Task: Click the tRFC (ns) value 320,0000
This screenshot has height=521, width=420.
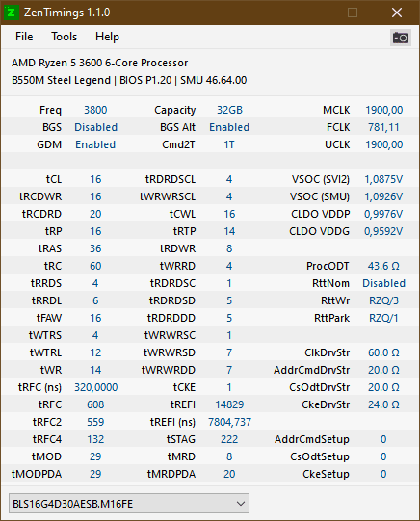Action: (95, 387)
